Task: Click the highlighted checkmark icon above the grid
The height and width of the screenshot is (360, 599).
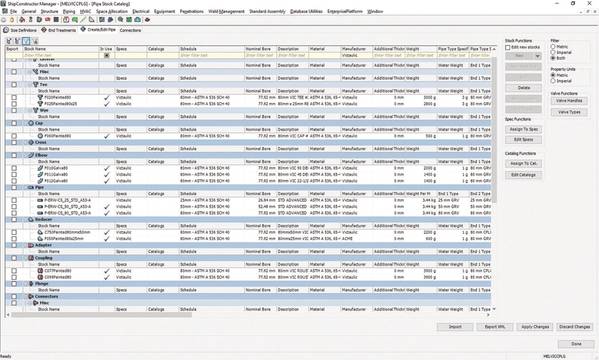Action: point(26,41)
